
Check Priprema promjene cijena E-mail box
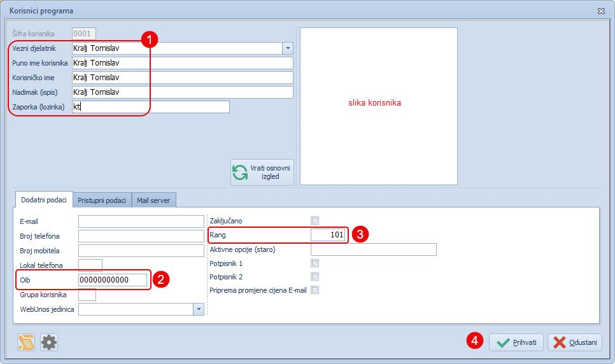[x=315, y=291]
